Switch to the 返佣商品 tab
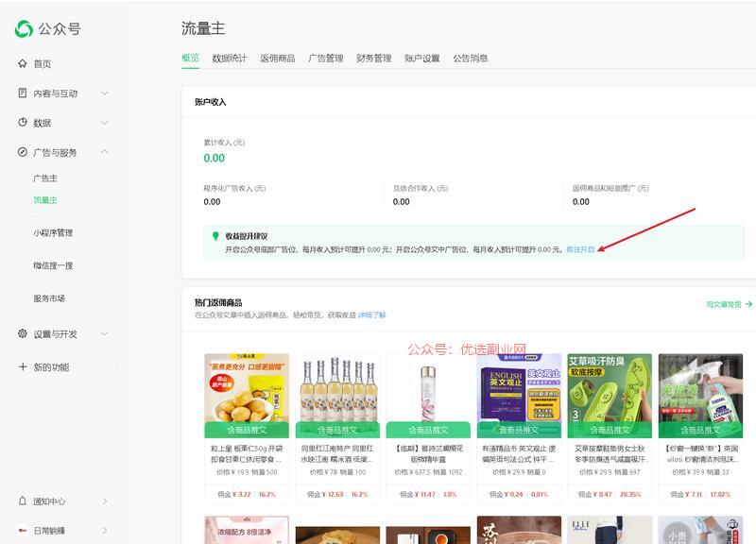The height and width of the screenshot is (544, 756). tap(278, 59)
